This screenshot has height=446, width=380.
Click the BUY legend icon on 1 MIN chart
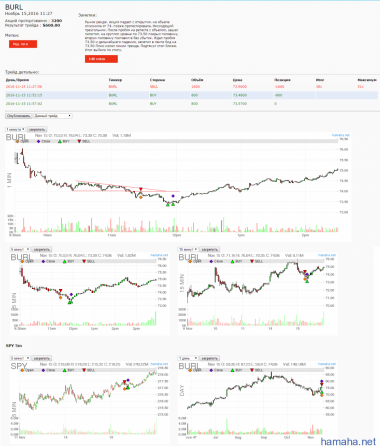[x=60, y=141]
